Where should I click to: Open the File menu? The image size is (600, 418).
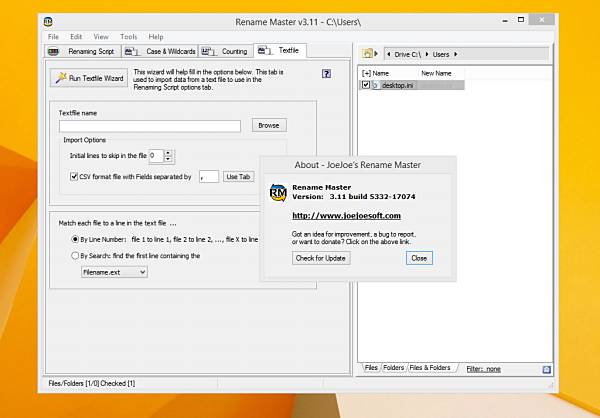(53, 37)
